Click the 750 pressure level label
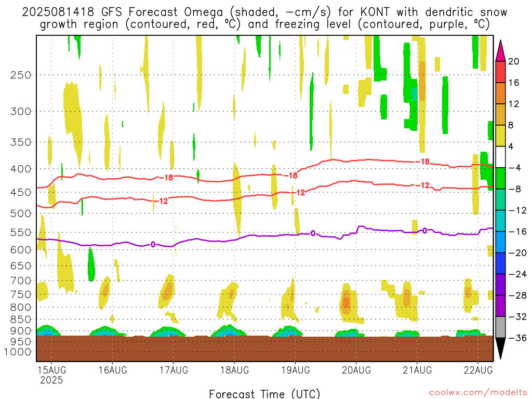Image resolution: width=532 pixels, height=399 pixels. (x=21, y=295)
